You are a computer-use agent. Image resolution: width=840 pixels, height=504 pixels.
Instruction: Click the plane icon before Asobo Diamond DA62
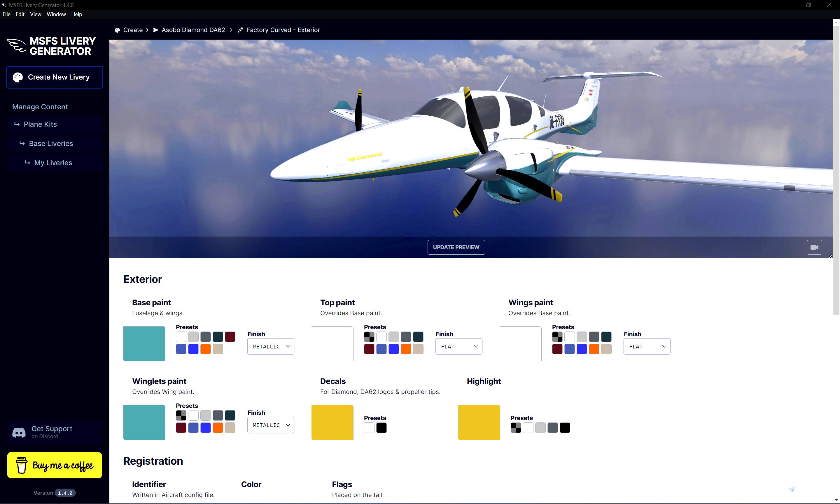156,30
